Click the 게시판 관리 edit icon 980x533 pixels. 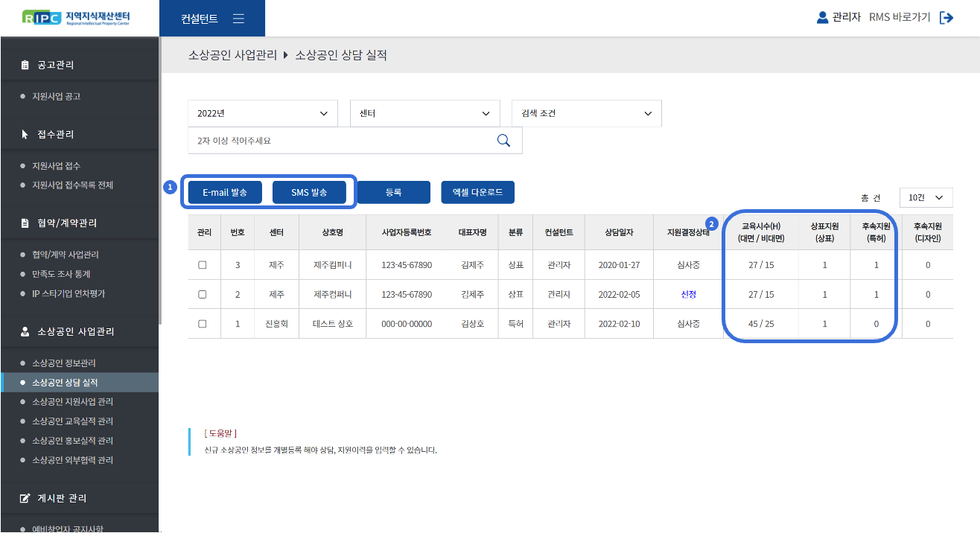coord(25,498)
